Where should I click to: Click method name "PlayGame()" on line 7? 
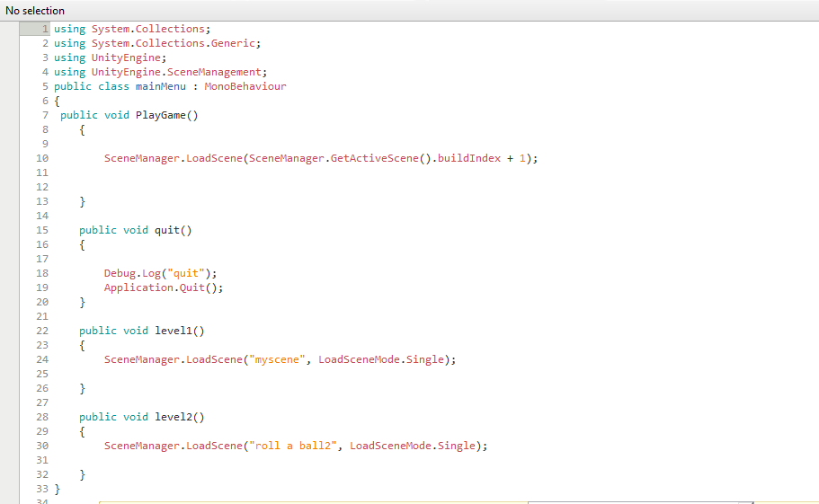pos(167,115)
